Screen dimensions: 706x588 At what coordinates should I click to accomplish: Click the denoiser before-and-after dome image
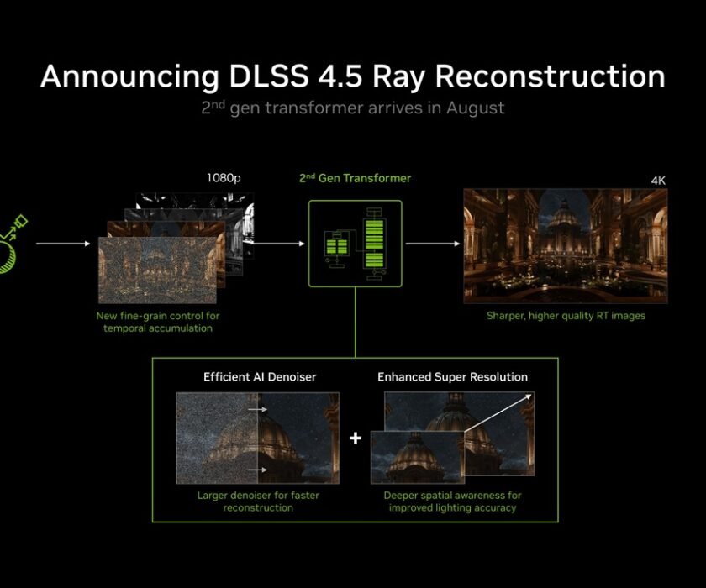coord(257,438)
